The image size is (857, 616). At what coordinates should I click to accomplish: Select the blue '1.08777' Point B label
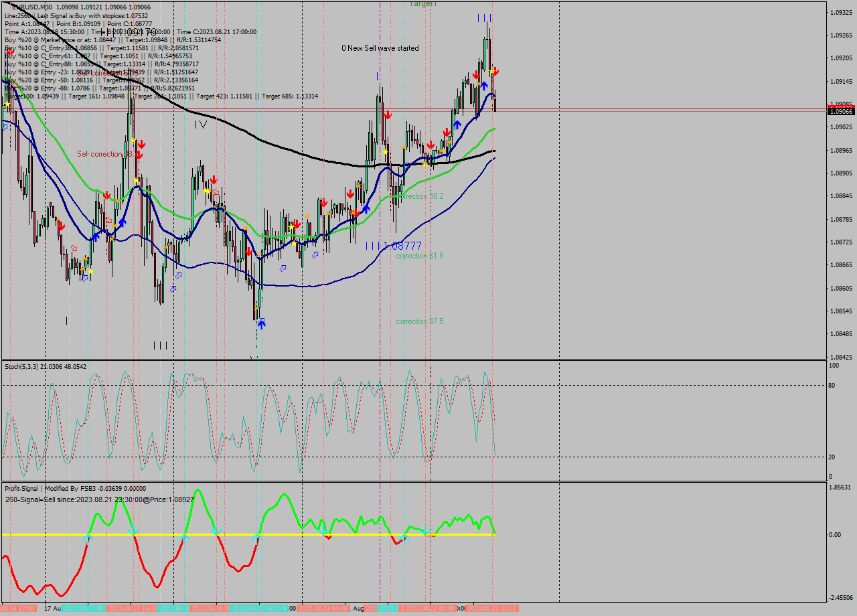[403, 246]
